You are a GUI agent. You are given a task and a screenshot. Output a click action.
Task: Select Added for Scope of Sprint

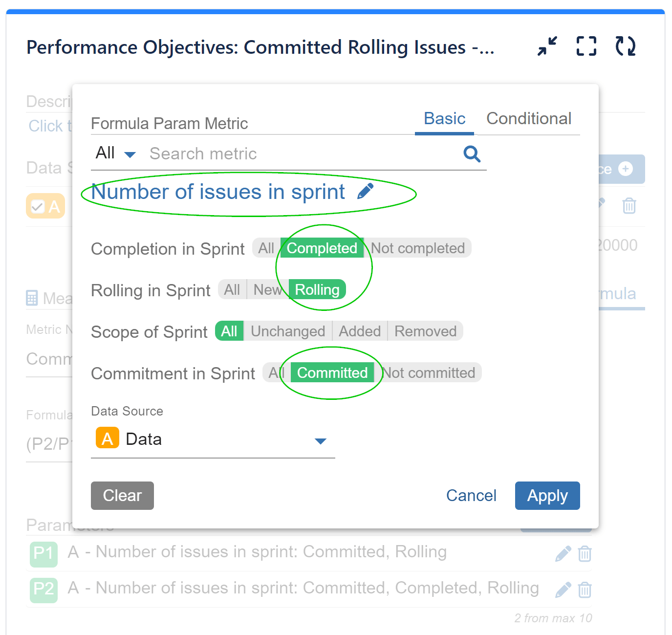click(360, 331)
